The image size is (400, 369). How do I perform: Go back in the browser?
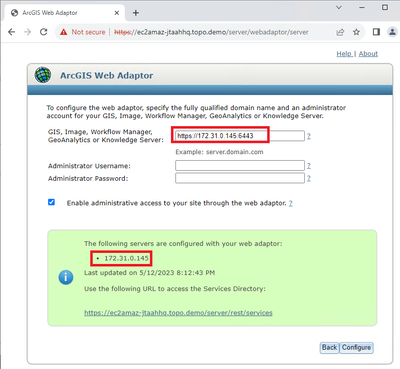12,32
